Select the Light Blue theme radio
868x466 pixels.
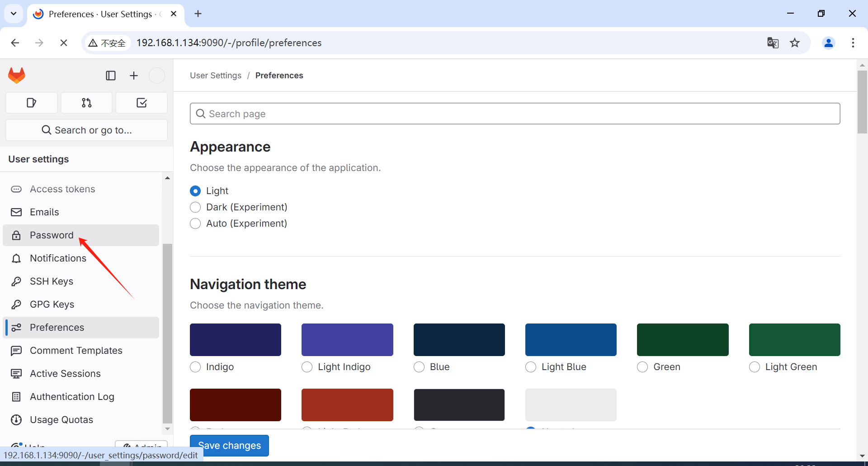(x=531, y=367)
